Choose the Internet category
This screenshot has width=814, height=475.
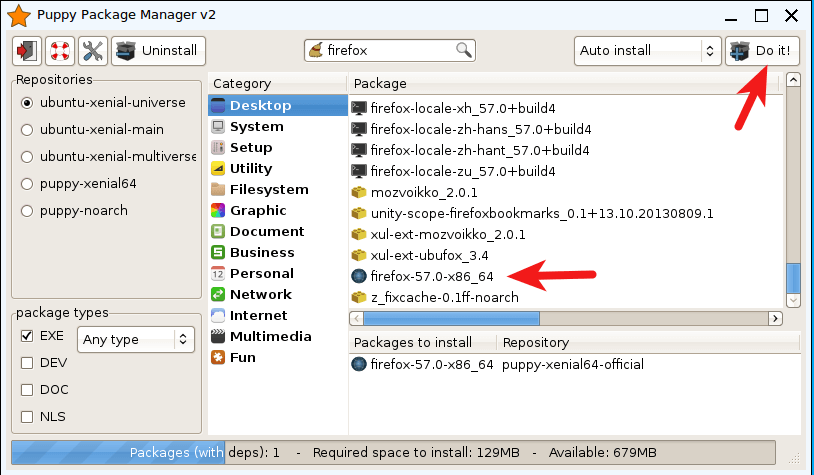coord(258,315)
